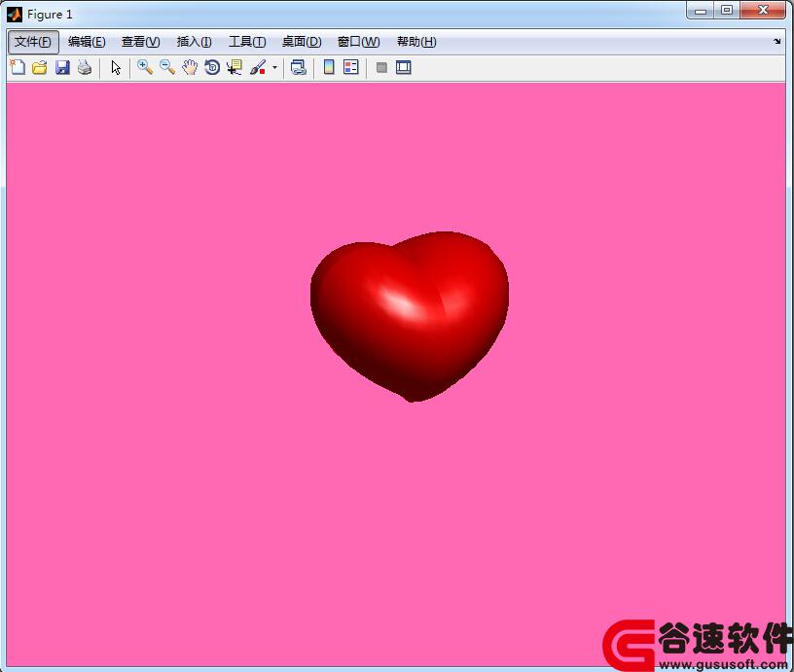Click the MATLAB logo in title bar
Image resolution: width=794 pixels, height=672 pixels.
tap(15, 15)
